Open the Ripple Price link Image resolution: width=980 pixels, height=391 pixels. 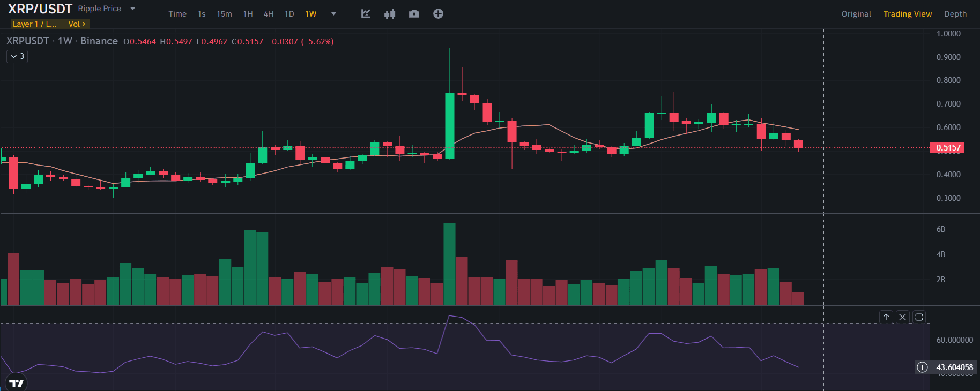pos(99,9)
